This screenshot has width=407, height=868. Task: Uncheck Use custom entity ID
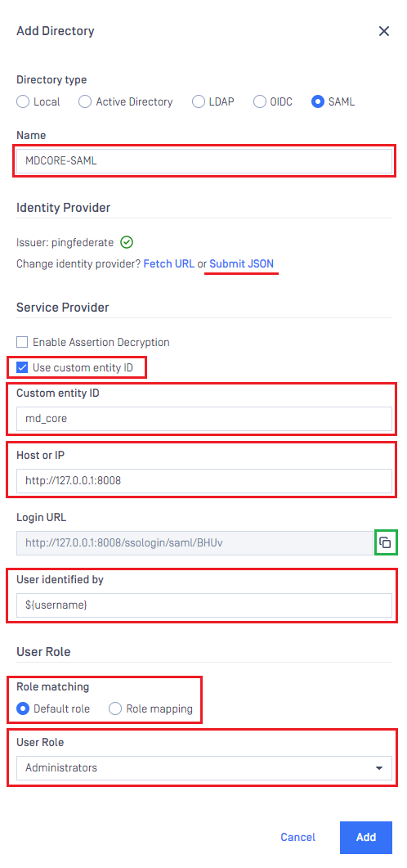22,367
